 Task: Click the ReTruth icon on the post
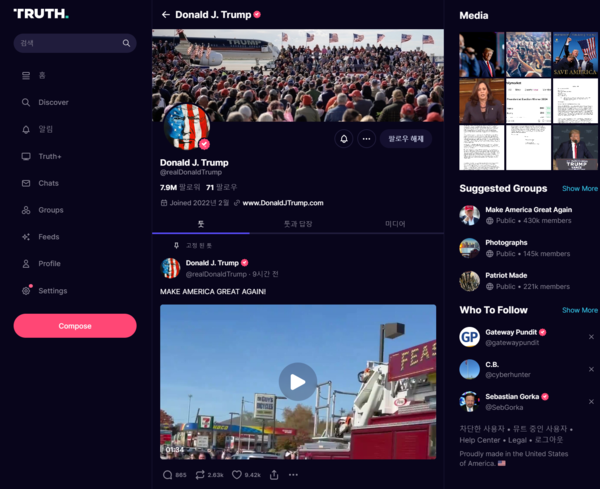click(200, 475)
